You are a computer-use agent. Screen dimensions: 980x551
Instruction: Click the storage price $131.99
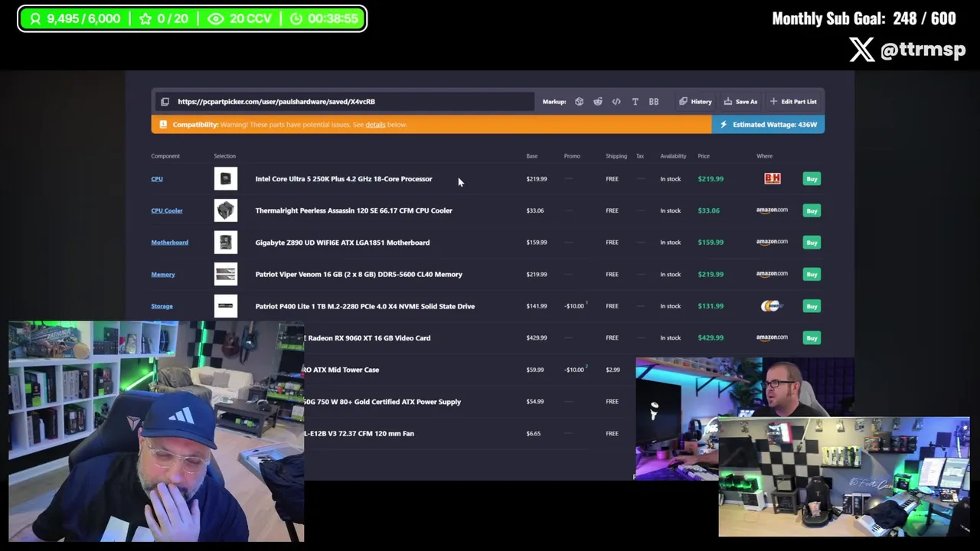point(710,306)
